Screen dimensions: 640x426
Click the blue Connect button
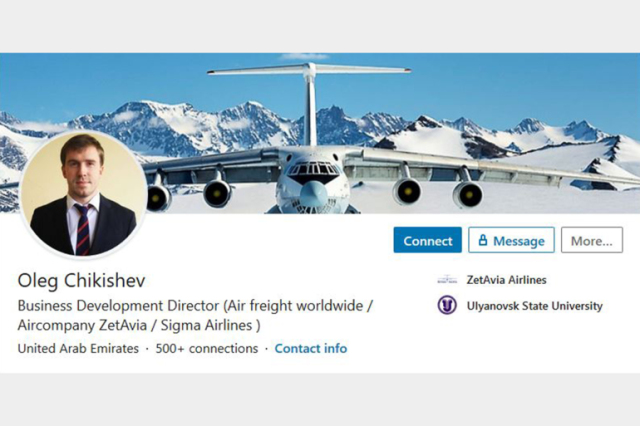427,240
